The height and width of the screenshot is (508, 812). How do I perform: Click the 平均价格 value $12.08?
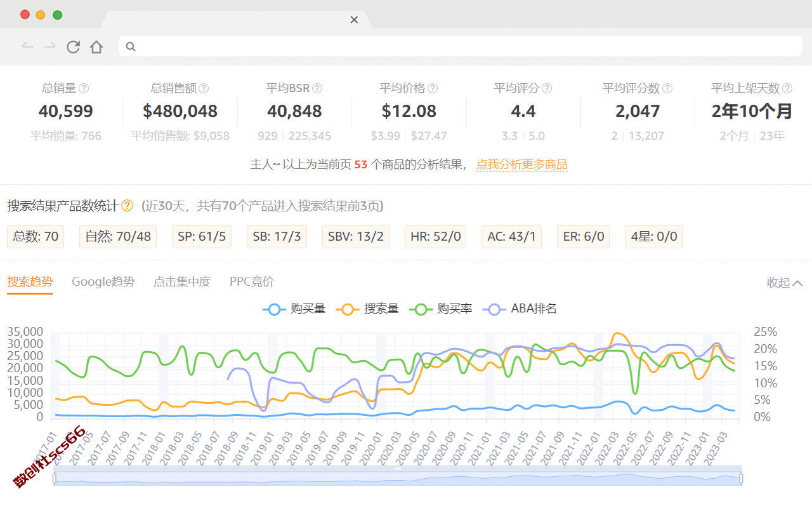point(409,112)
